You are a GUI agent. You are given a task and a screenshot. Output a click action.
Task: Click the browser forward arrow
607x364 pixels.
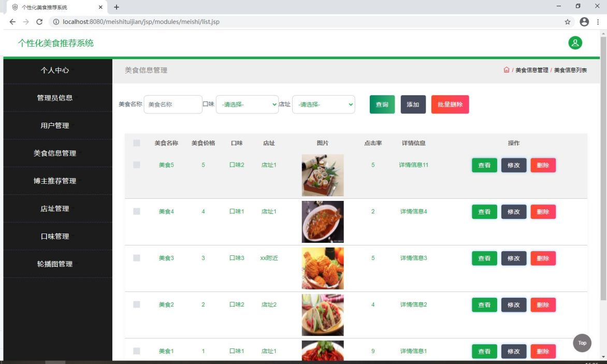pos(26,22)
